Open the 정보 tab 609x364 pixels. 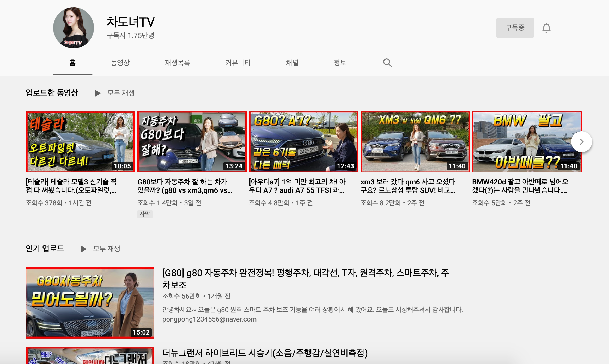pyautogui.click(x=340, y=63)
